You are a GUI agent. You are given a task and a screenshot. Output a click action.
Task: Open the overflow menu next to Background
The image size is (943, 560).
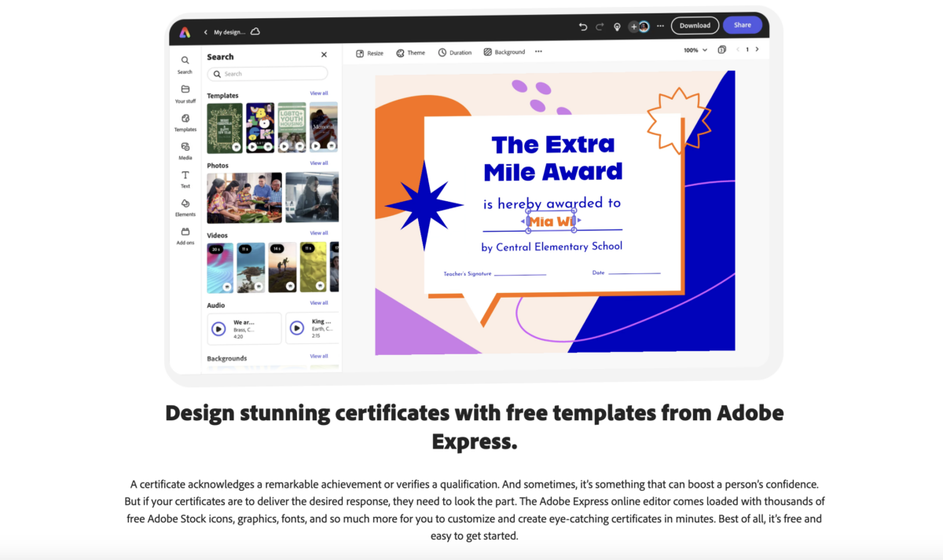pos(538,51)
